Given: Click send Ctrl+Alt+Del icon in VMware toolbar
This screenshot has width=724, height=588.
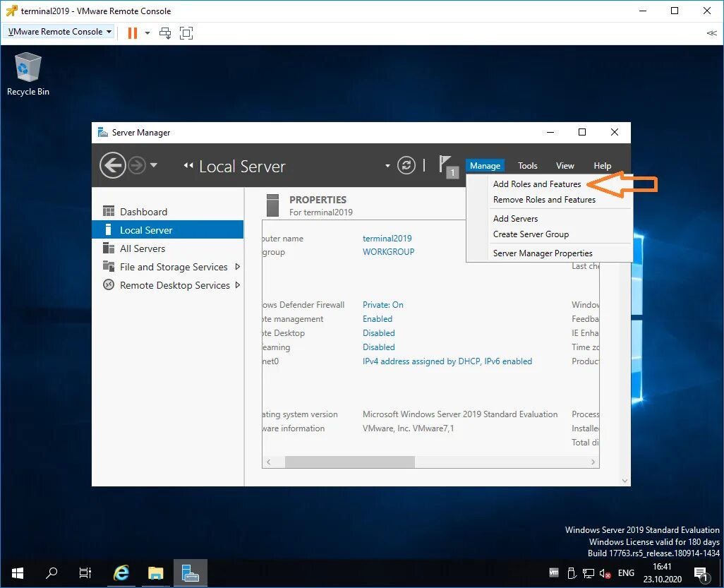Looking at the screenshot, I should tap(165, 32).
